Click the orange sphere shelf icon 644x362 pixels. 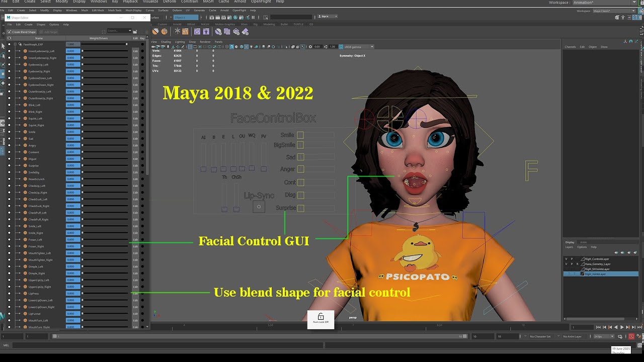click(164, 32)
